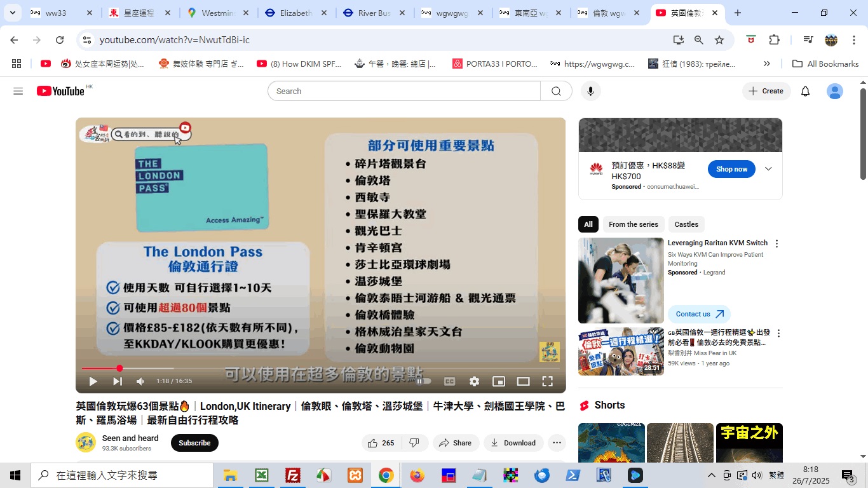Toggle autoplay switch in player
The image size is (868, 488).
click(423, 381)
